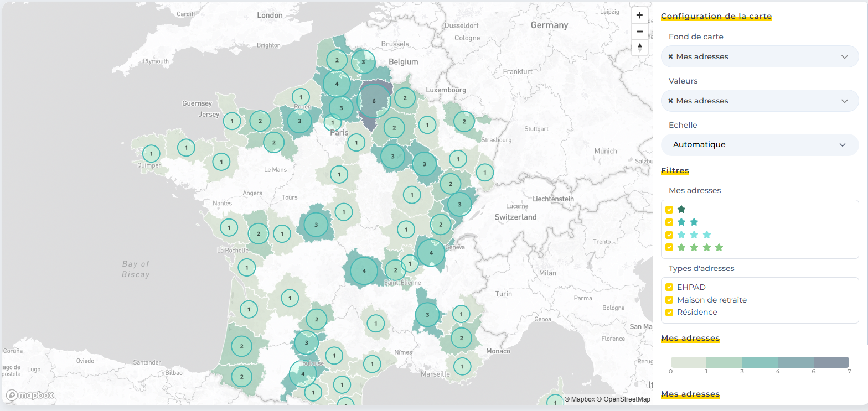The height and width of the screenshot is (411, 868).
Task: Click the cluster marker showing 6
Action: coord(374,101)
